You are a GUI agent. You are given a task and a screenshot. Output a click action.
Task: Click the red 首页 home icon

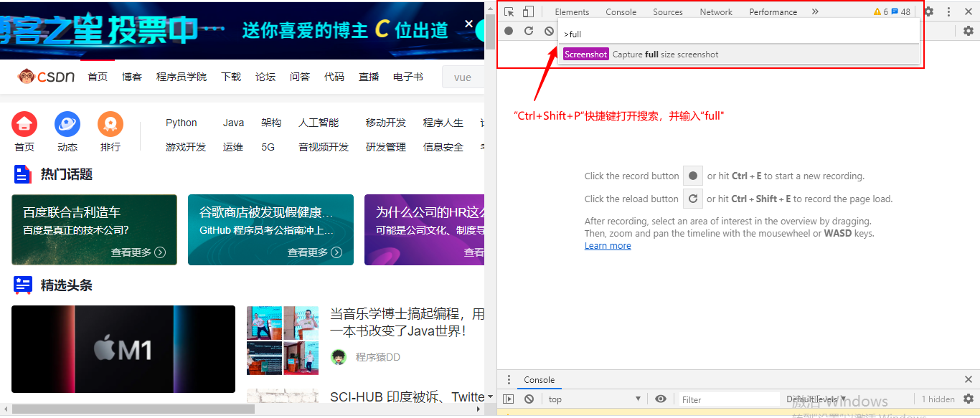pyautogui.click(x=24, y=124)
